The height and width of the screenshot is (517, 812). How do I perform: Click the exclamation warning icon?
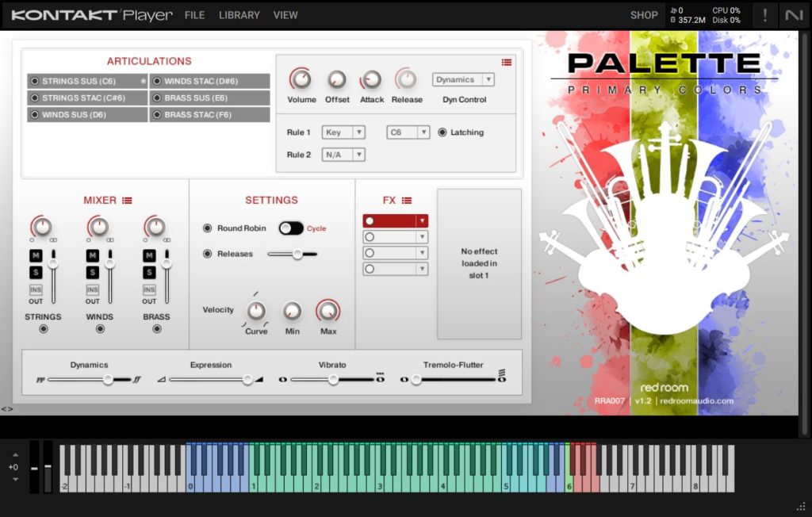point(765,15)
